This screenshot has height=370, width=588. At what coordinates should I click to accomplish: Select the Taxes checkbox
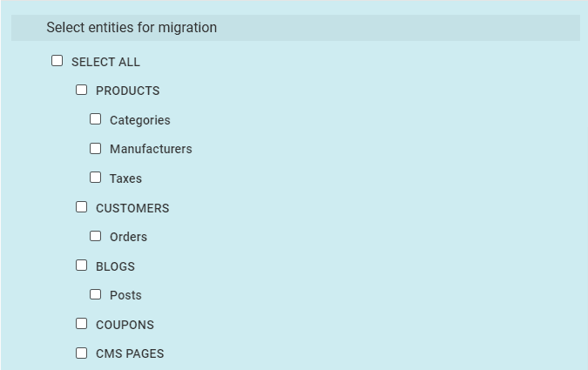[x=96, y=178]
